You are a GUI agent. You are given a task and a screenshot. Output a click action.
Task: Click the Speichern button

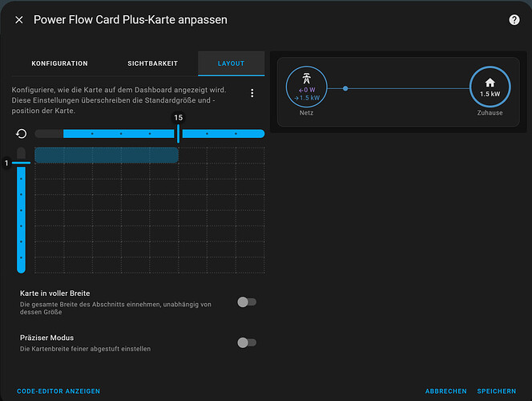[497, 391]
